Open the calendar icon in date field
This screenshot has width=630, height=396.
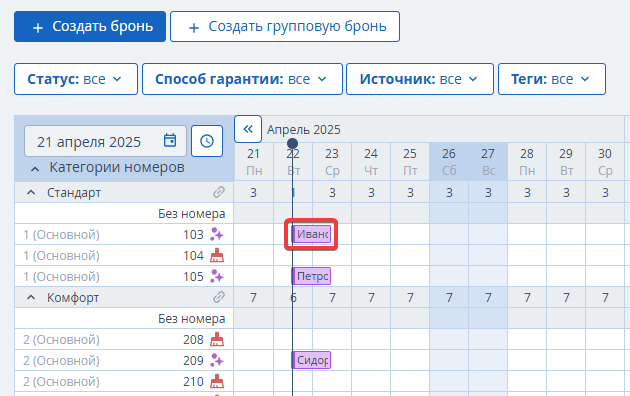point(170,141)
